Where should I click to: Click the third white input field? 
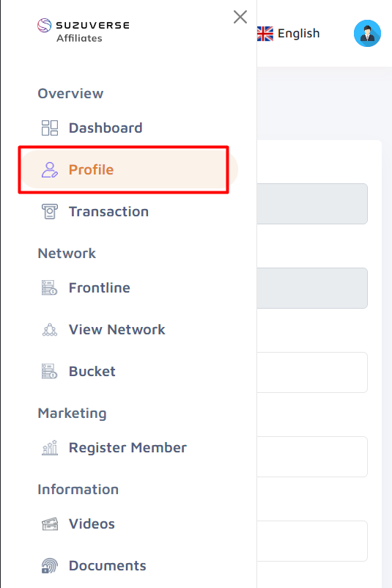(x=312, y=541)
